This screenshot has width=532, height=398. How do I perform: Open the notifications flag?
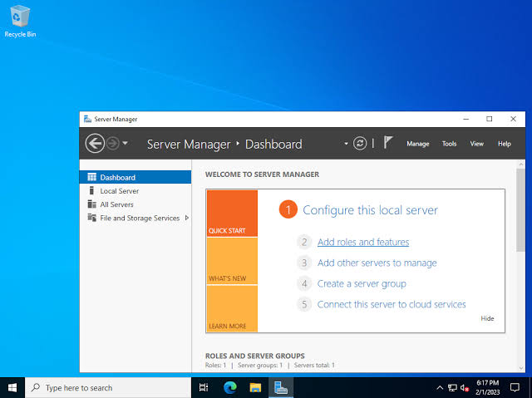[x=388, y=142]
